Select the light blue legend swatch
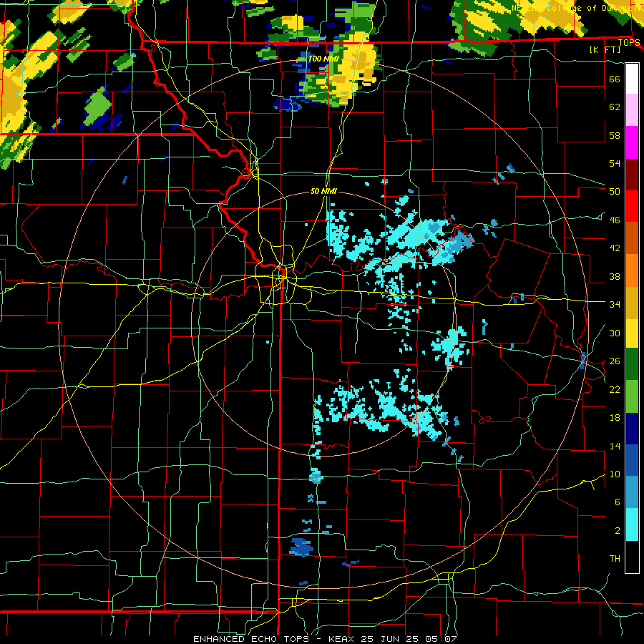This screenshot has height=644, width=644. coord(632,492)
